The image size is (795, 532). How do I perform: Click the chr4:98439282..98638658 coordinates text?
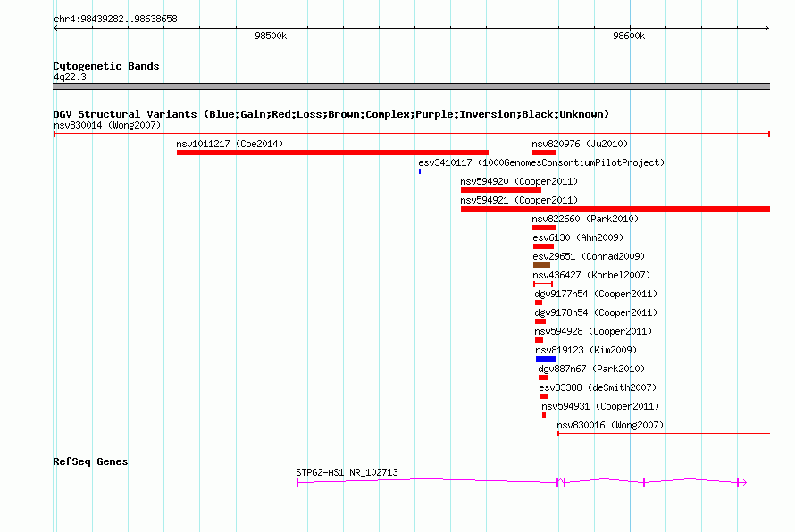[115, 19]
